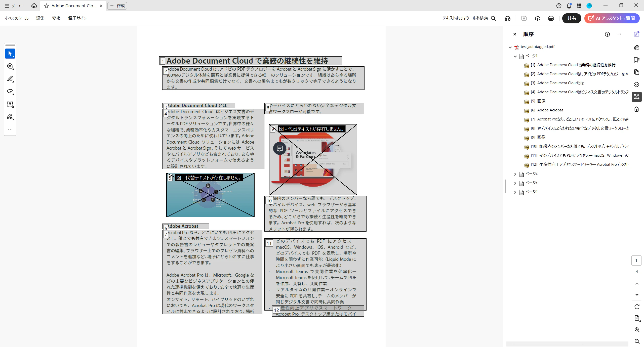Select the text box recognition tool
644x347 pixels.
pos(10,104)
